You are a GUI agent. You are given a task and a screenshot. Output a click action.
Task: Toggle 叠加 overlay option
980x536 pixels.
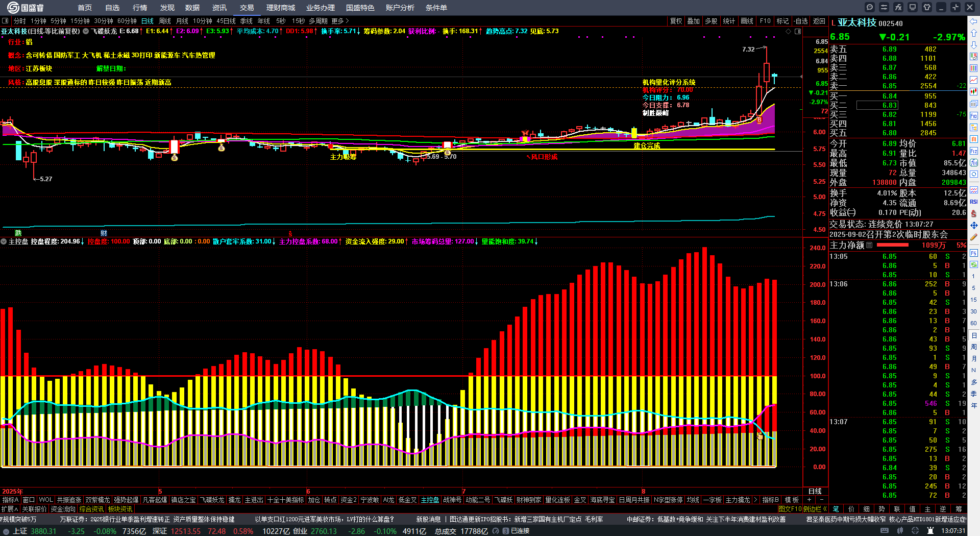pyautogui.click(x=694, y=21)
